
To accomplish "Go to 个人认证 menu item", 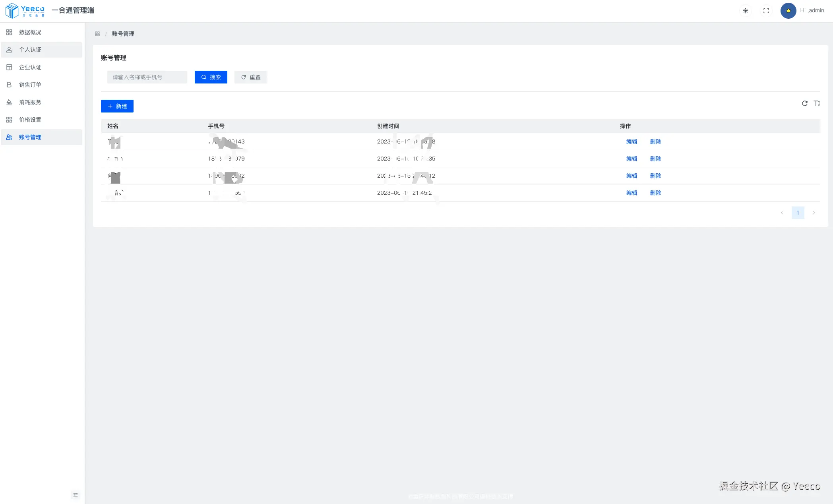I will click(30, 50).
